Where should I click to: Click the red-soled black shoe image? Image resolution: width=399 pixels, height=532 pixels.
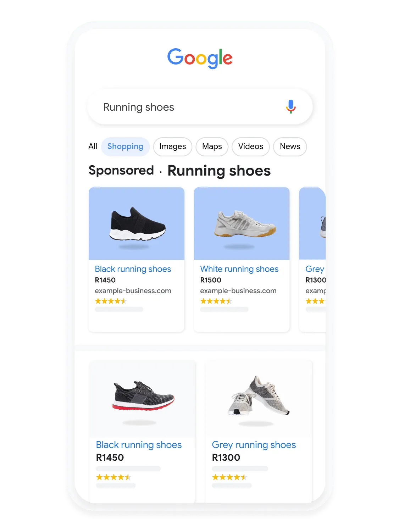point(142,399)
